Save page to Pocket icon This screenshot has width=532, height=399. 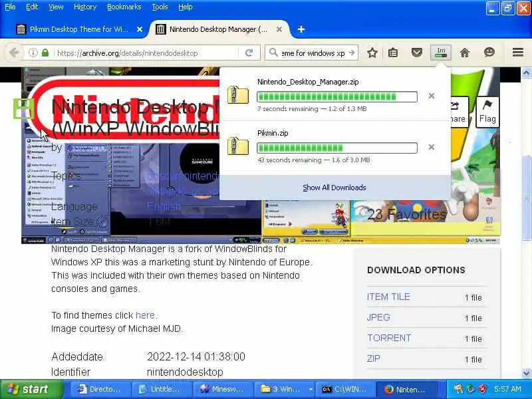(417, 53)
